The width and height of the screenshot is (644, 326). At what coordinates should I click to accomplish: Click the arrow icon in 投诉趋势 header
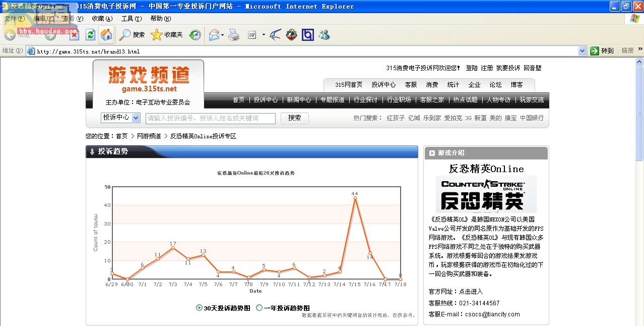(92, 151)
